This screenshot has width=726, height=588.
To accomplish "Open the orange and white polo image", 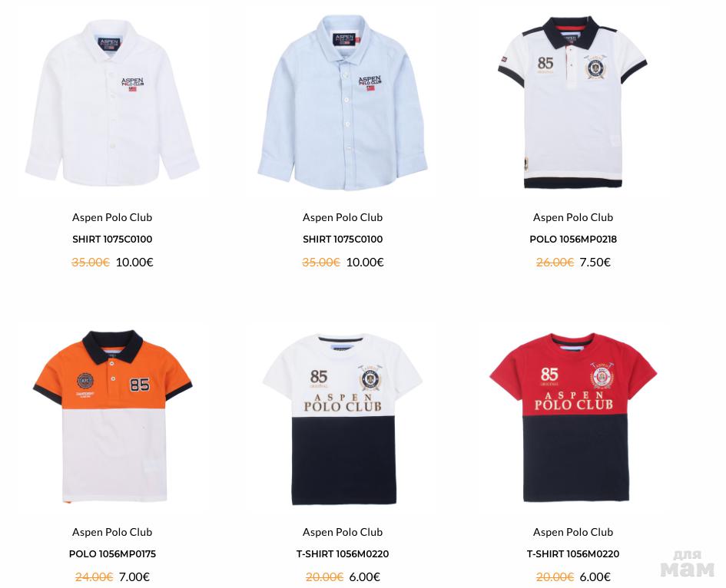I will coord(112,416).
